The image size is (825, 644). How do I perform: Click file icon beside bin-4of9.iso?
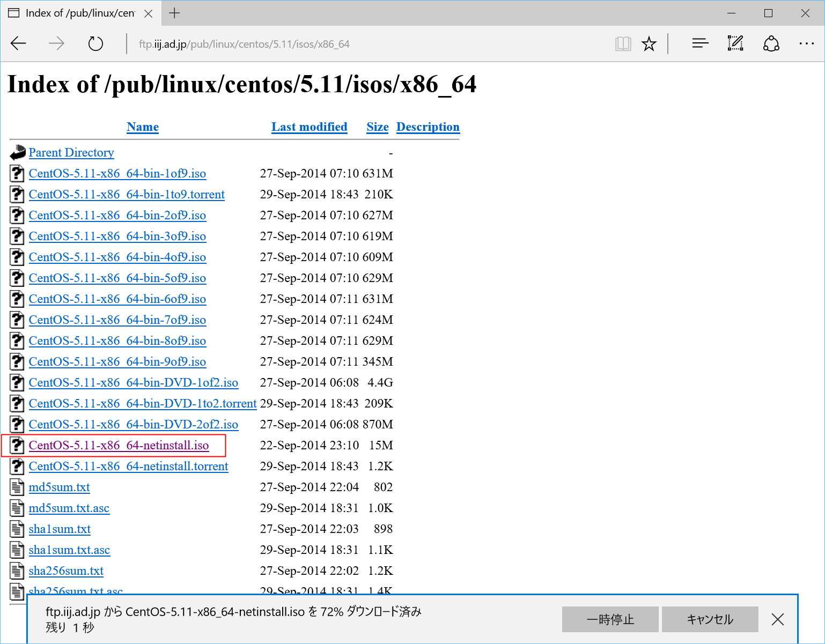[17, 257]
